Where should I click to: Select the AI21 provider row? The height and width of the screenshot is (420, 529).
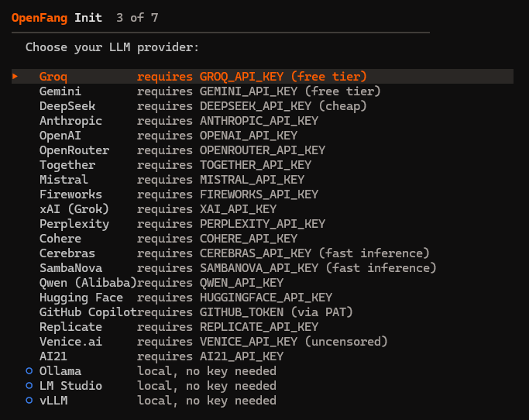[263, 356]
